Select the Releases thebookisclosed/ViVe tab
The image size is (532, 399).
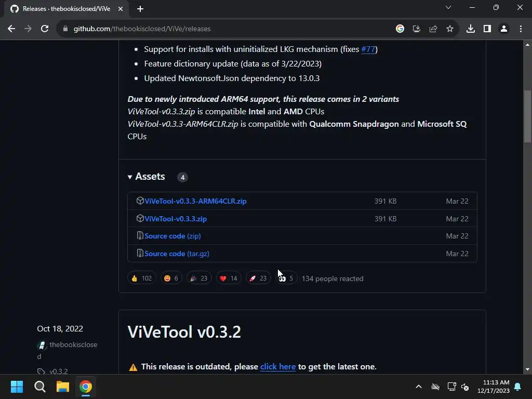coord(66,9)
